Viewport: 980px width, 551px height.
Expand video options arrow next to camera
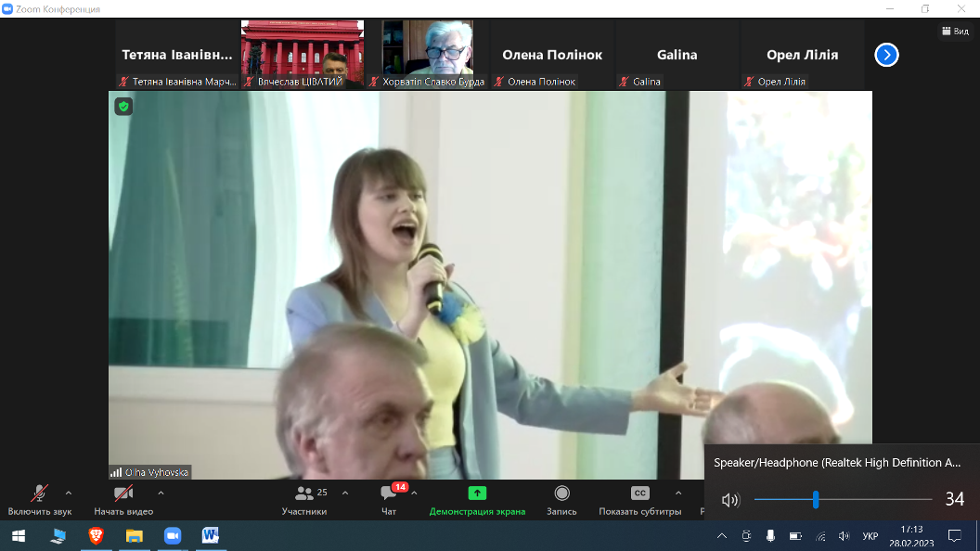coord(161,493)
